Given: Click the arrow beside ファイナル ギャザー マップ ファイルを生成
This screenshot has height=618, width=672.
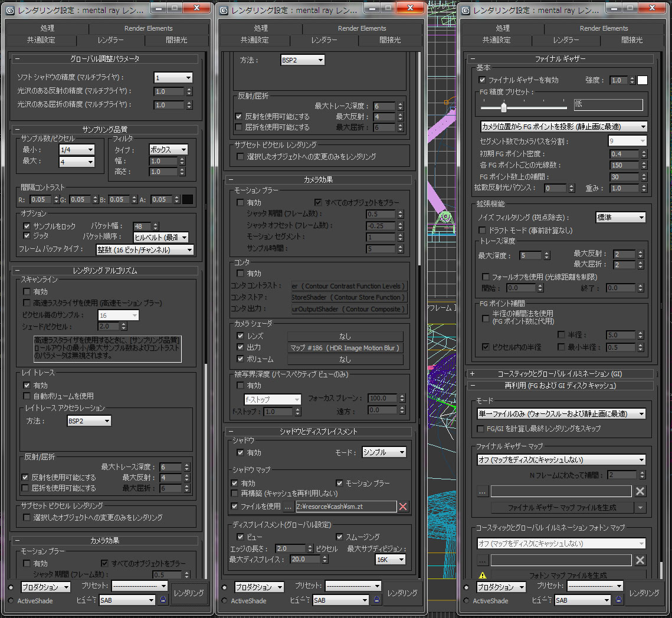Looking at the screenshot, I should pos(640,508).
